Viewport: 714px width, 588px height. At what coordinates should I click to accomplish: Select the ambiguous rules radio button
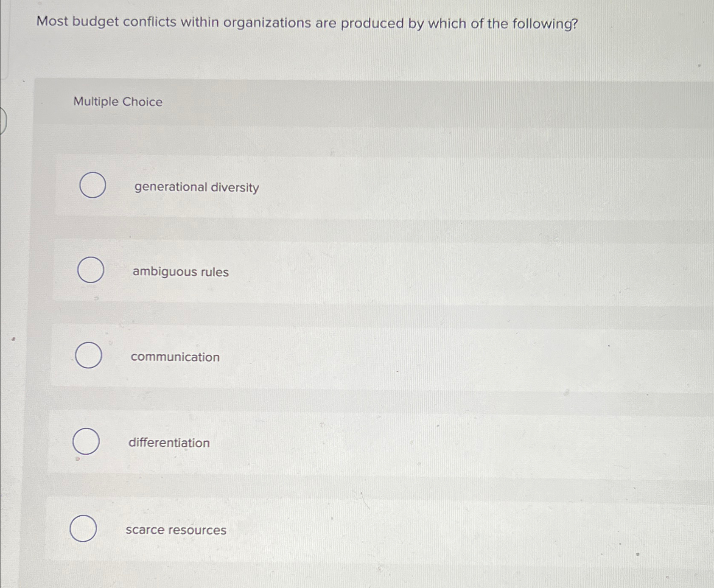tap(90, 270)
